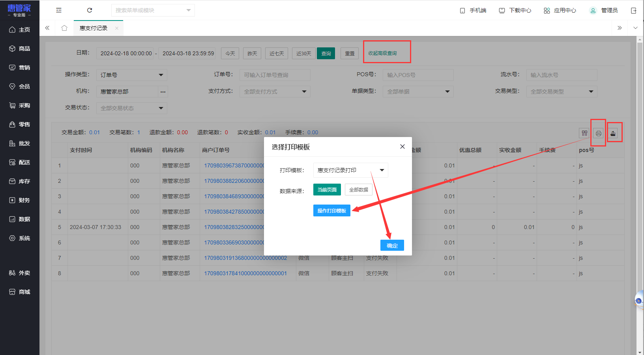Viewport: 644px width, 355px height.
Task: Open the 营销 sidebar menu
Action: [x=20, y=68]
